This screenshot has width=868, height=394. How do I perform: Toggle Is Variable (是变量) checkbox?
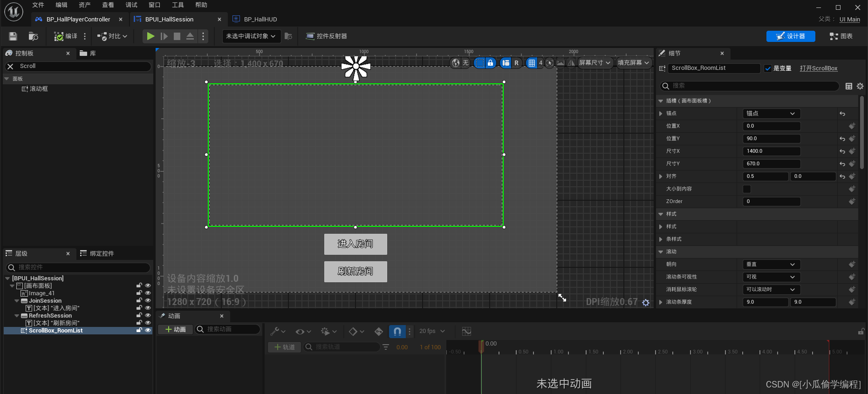(768, 68)
